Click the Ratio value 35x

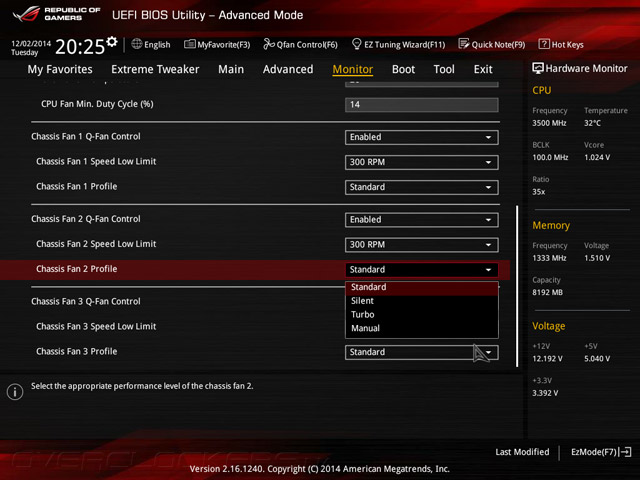[x=538, y=192]
